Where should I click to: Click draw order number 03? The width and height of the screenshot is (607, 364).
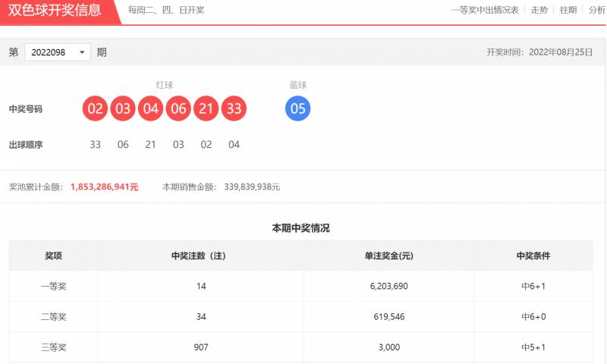point(178,145)
